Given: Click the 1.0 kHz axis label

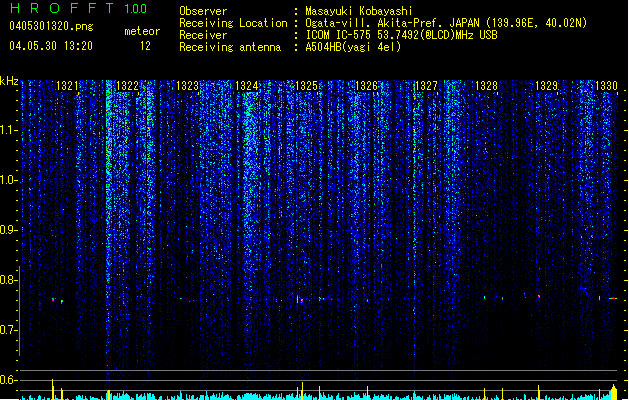Looking at the screenshot, I should click(8, 180).
